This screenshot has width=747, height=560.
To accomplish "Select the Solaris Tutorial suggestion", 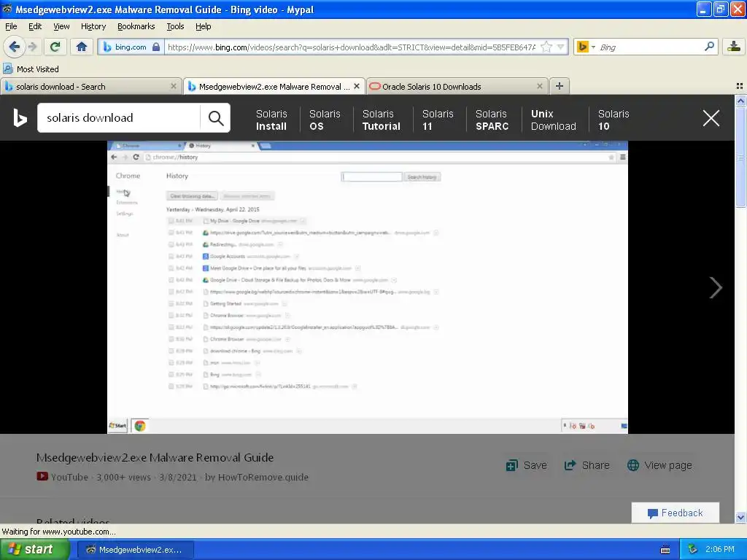I will 381,120.
